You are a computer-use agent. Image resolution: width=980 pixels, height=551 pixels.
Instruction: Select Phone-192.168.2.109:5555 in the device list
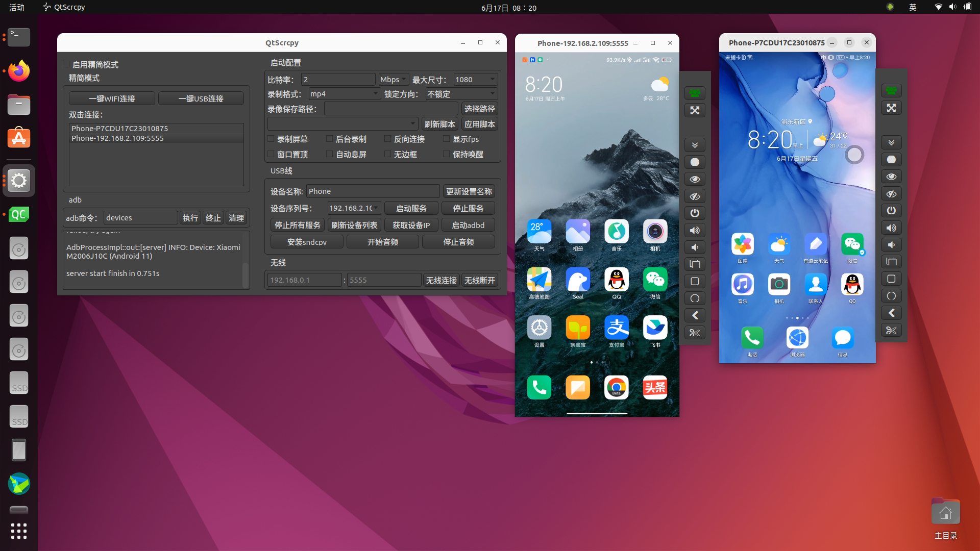[x=117, y=138]
